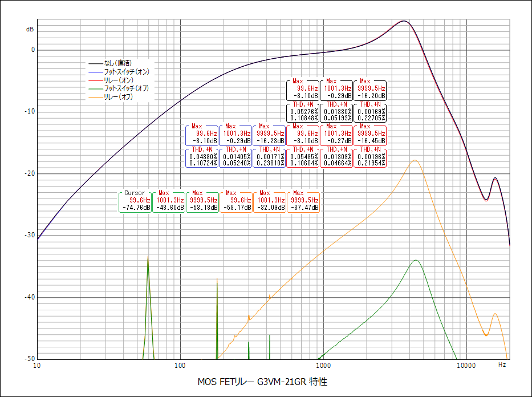Click the blue Max 99.6Hz -8.10dB box

coord(202,135)
